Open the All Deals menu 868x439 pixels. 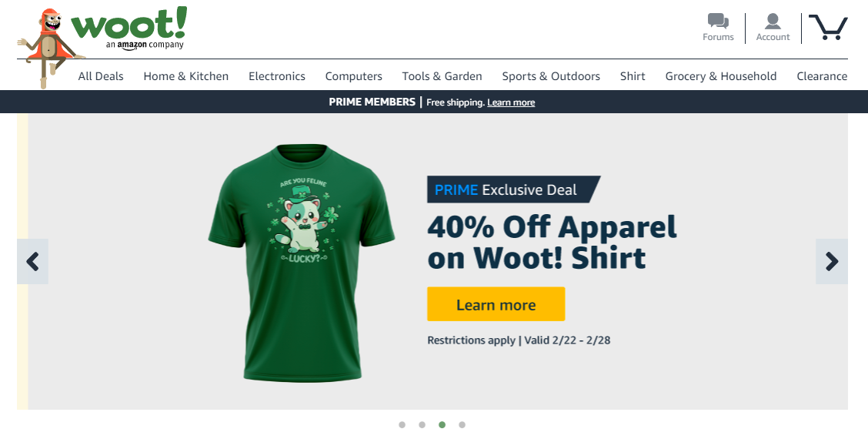click(101, 76)
